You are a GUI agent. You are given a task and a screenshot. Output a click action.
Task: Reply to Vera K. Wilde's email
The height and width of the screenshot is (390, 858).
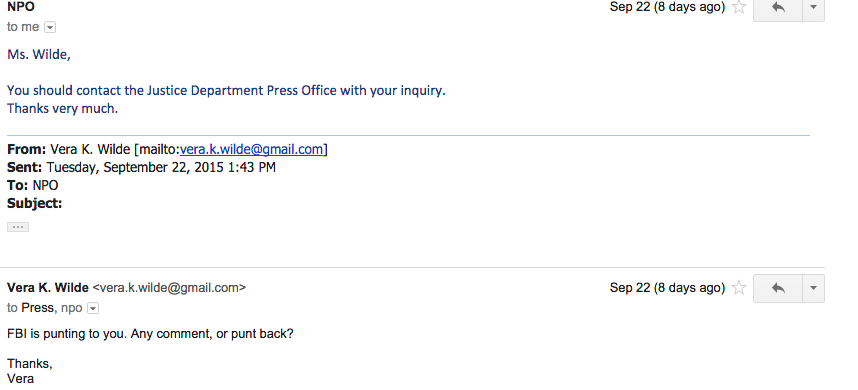[778, 288]
